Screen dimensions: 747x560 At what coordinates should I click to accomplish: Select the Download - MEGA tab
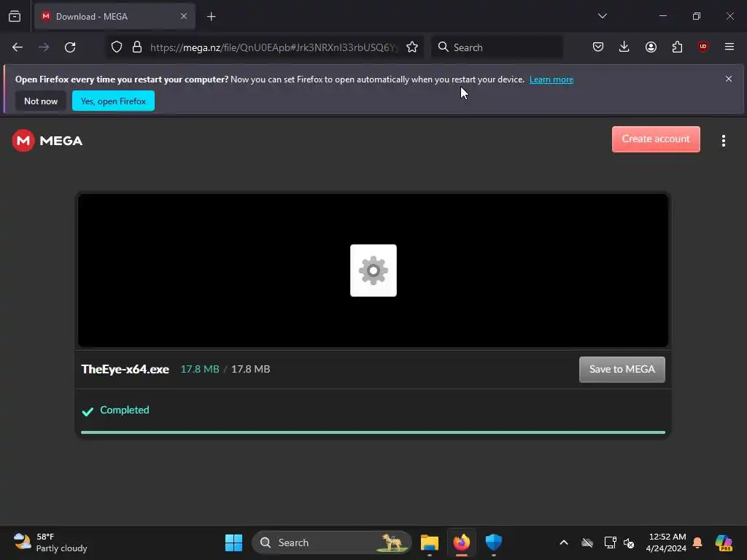tap(115, 16)
